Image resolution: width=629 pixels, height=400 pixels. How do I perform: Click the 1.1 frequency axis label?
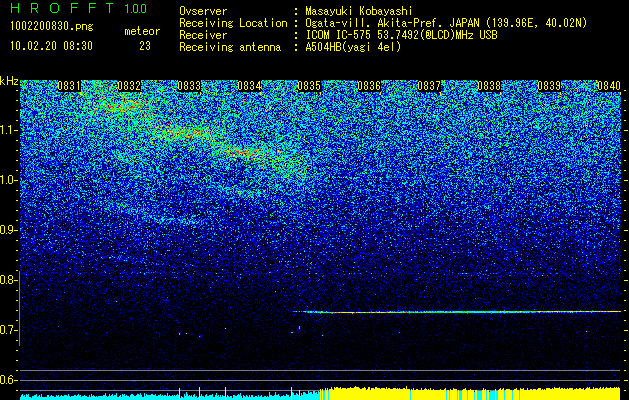tap(8, 130)
